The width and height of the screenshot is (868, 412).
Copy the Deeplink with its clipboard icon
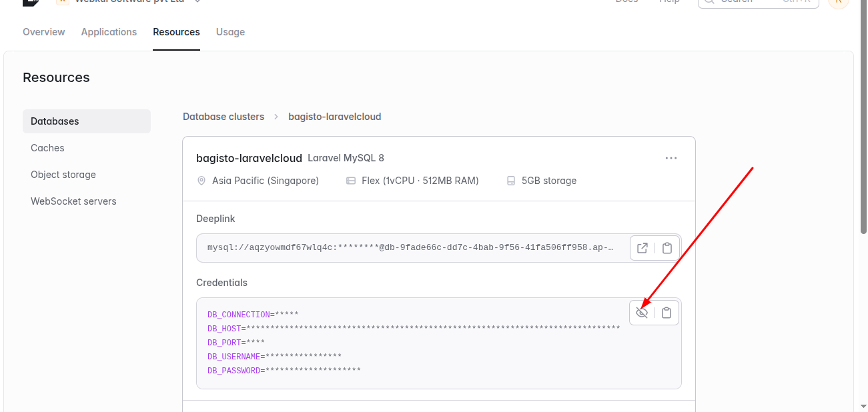click(667, 248)
